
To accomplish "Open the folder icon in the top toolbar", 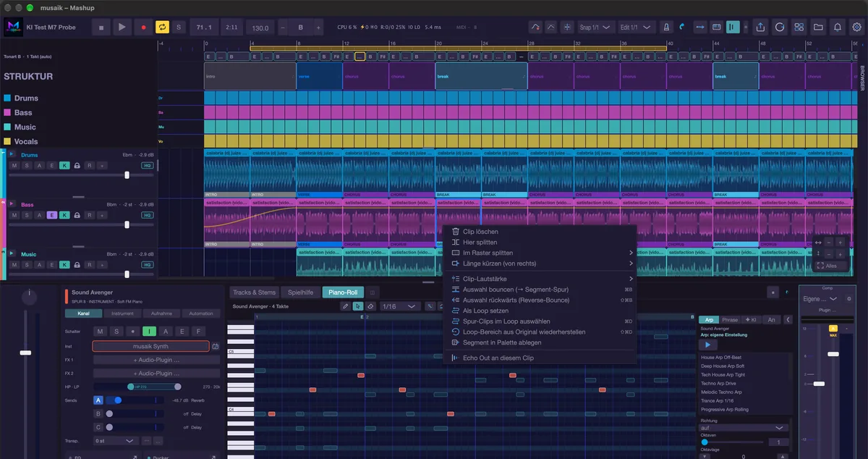I will (818, 28).
